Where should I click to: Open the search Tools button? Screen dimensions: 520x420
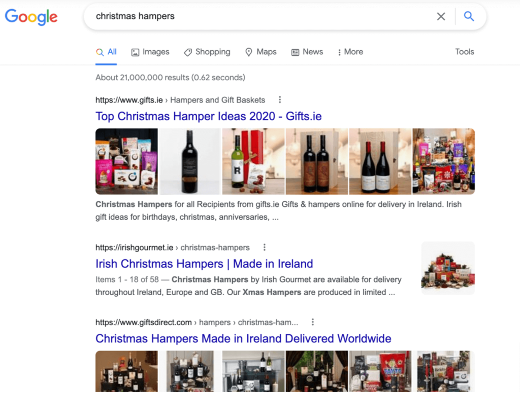tap(465, 52)
